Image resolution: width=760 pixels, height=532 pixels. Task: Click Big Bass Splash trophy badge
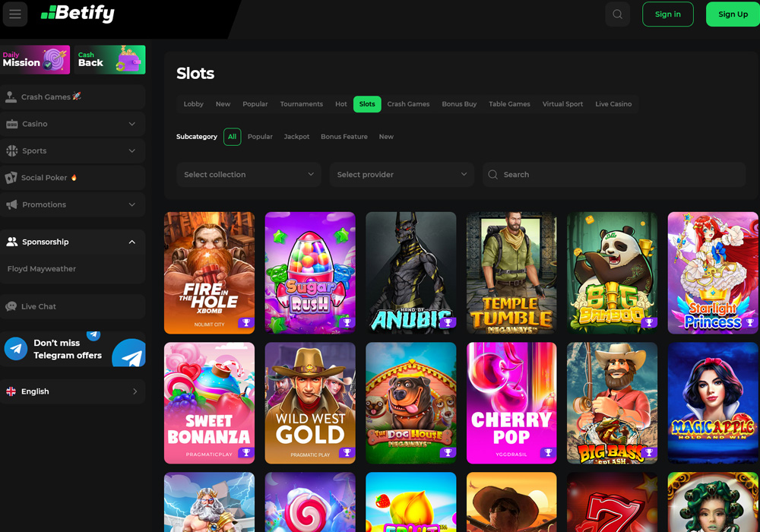click(649, 452)
